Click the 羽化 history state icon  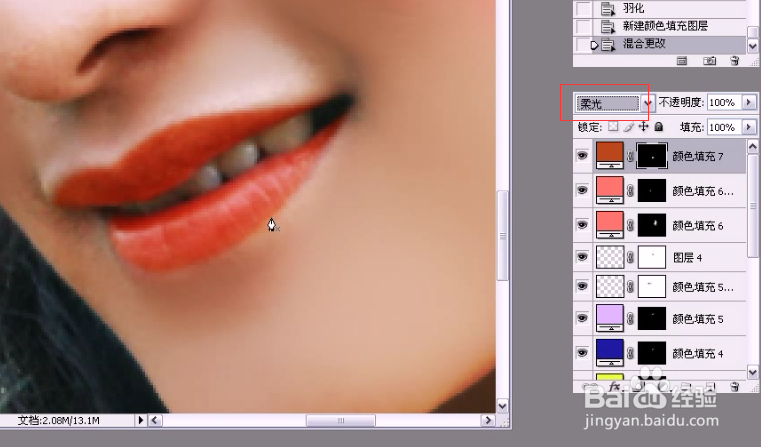(608, 9)
